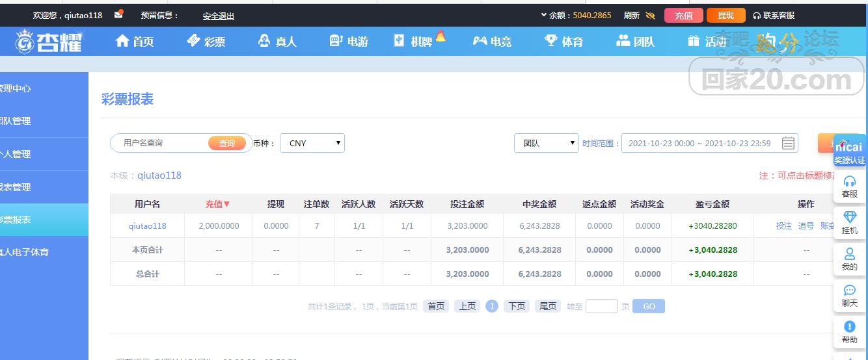The image size is (868, 360).
Task: Click the 充值 recharge button in header
Action: point(683,16)
